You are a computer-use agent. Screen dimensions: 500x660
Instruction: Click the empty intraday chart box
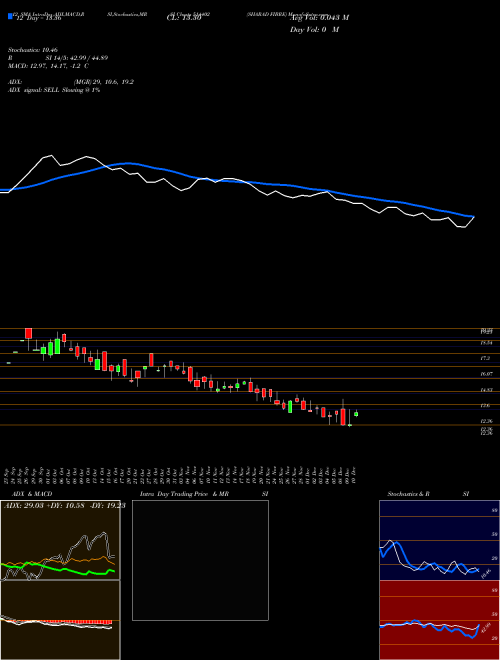[200, 560]
